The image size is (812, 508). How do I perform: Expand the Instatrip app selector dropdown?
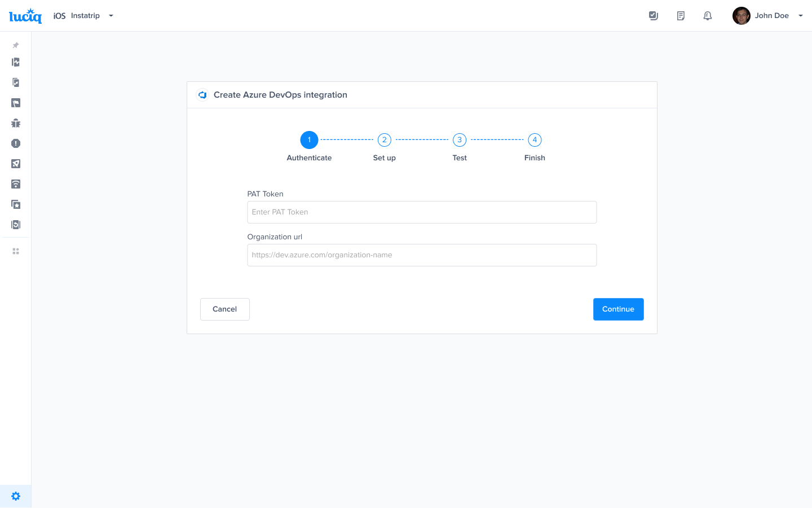point(111,16)
